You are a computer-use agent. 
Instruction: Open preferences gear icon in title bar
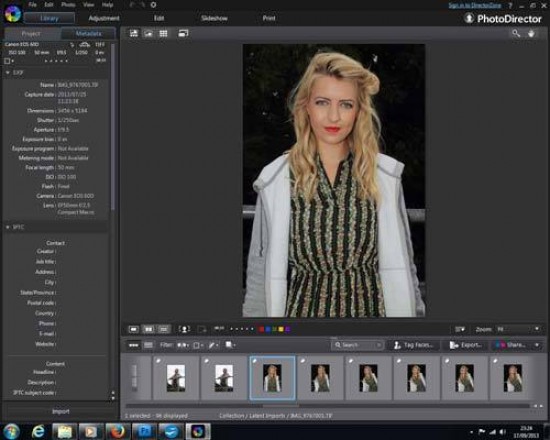pos(153,5)
